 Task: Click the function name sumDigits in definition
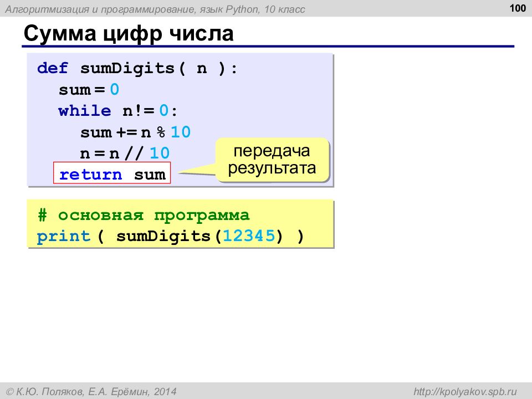(x=127, y=69)
